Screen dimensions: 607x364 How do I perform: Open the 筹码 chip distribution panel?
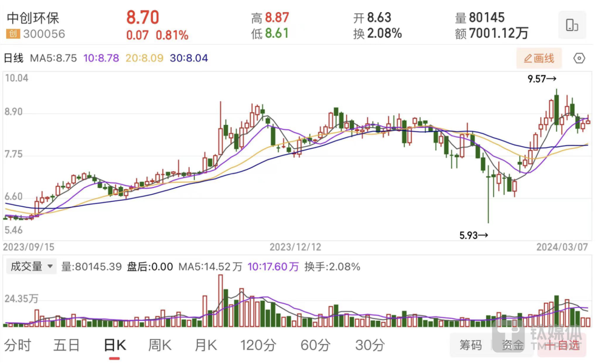pos(470,345)
